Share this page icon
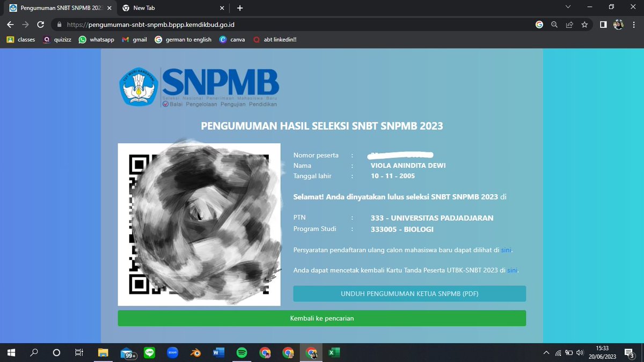The width and height of the screenshot is (644, 362). point(569,25)
